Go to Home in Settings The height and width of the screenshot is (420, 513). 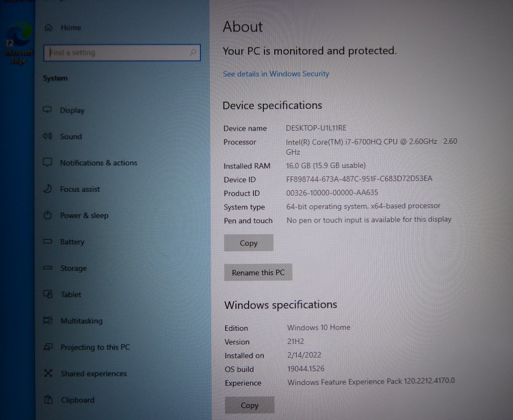point(71,27)
